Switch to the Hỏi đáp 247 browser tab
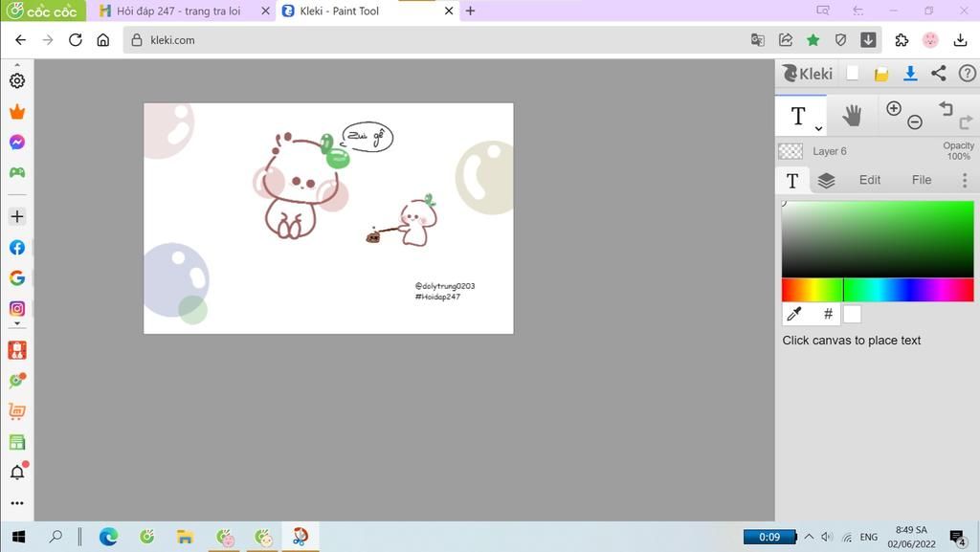 (x=178, y=11)
